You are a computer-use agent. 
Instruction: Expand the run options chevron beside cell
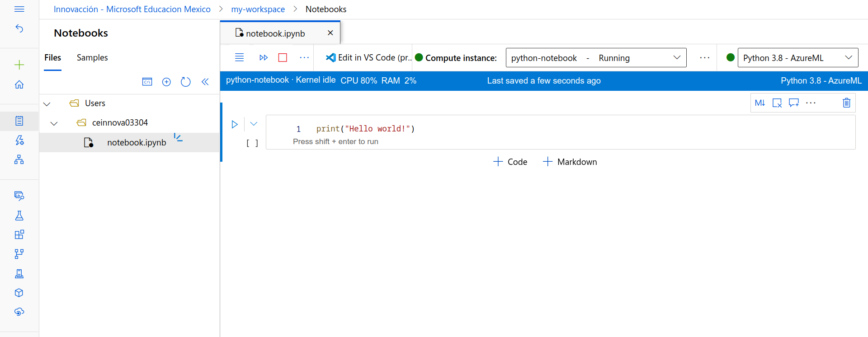(x=254, y=124)
